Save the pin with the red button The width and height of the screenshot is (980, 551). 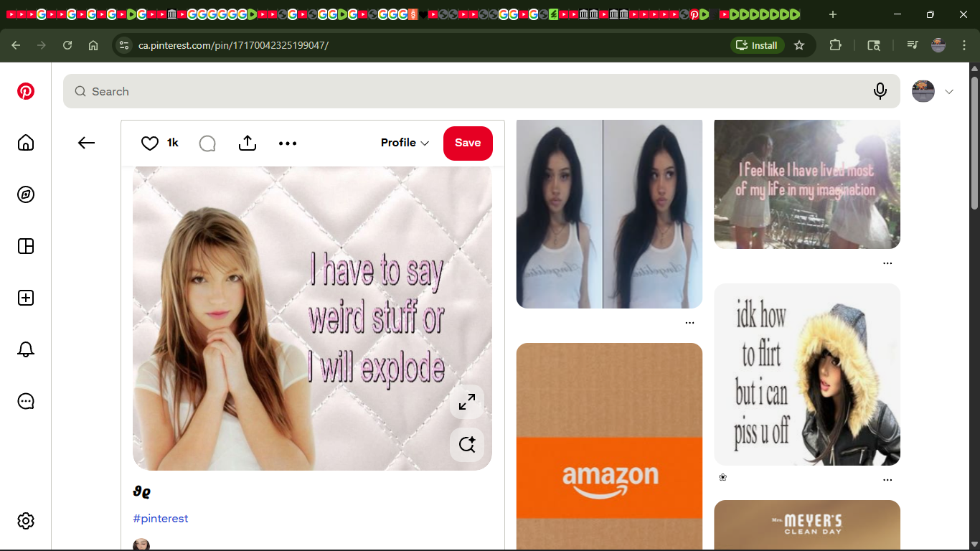point(468,143)
